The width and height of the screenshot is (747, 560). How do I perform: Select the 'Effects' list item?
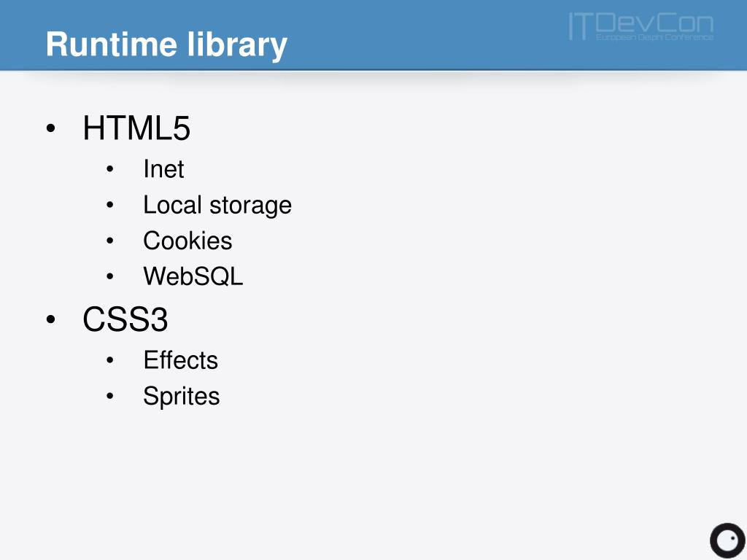(x=181, y=360)
